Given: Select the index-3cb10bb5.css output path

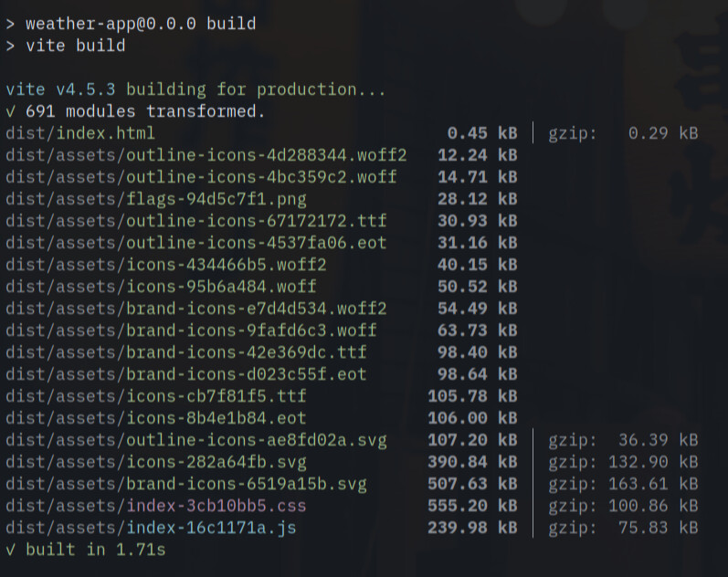Looking at the screenshot, I should click(x=156, y=506).
